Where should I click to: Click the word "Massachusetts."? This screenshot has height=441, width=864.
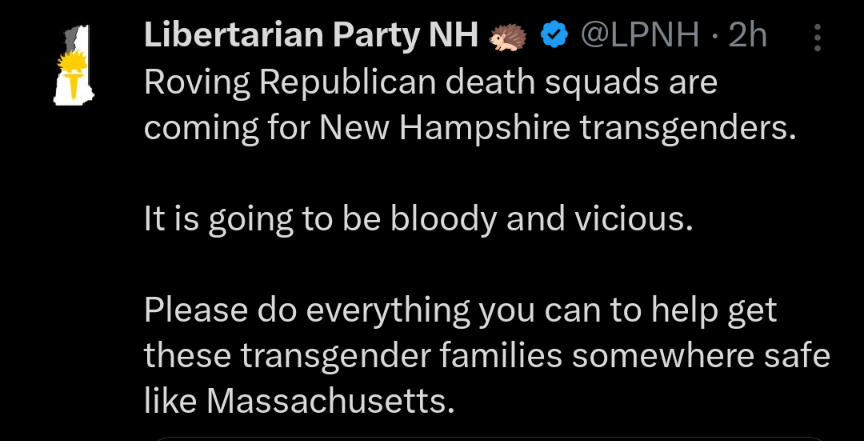pos(330,400)
